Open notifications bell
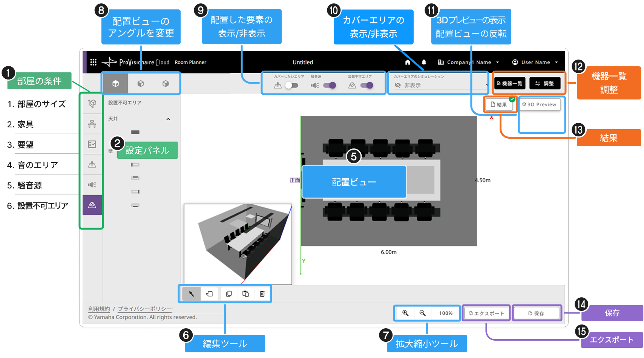Screen dimensions: 644x358 (424, 62)
